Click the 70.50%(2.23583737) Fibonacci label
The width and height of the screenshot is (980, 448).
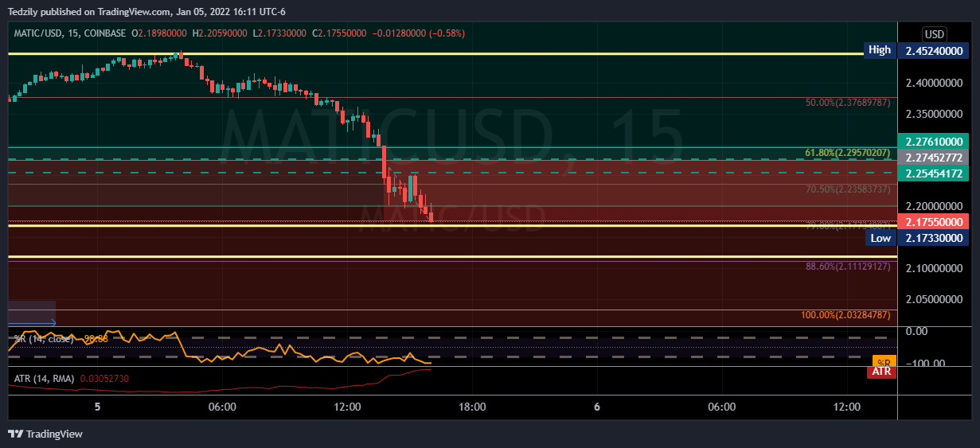(848, 190)
